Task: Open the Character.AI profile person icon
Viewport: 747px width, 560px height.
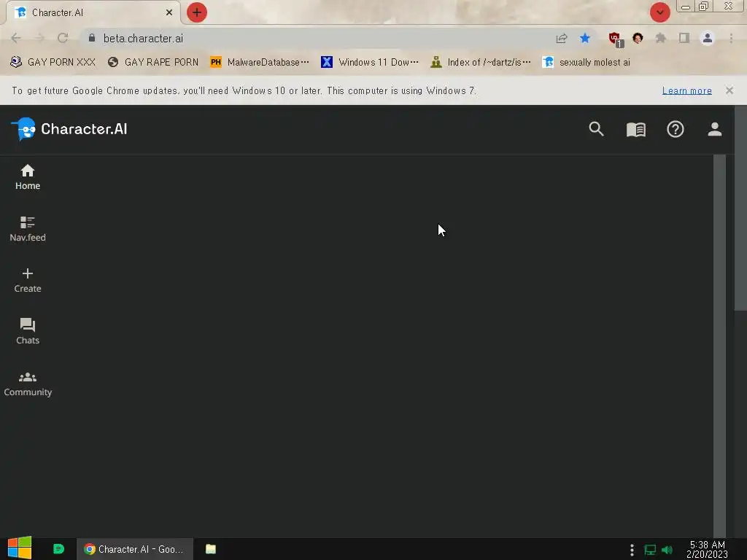Action: coord(714,129)
